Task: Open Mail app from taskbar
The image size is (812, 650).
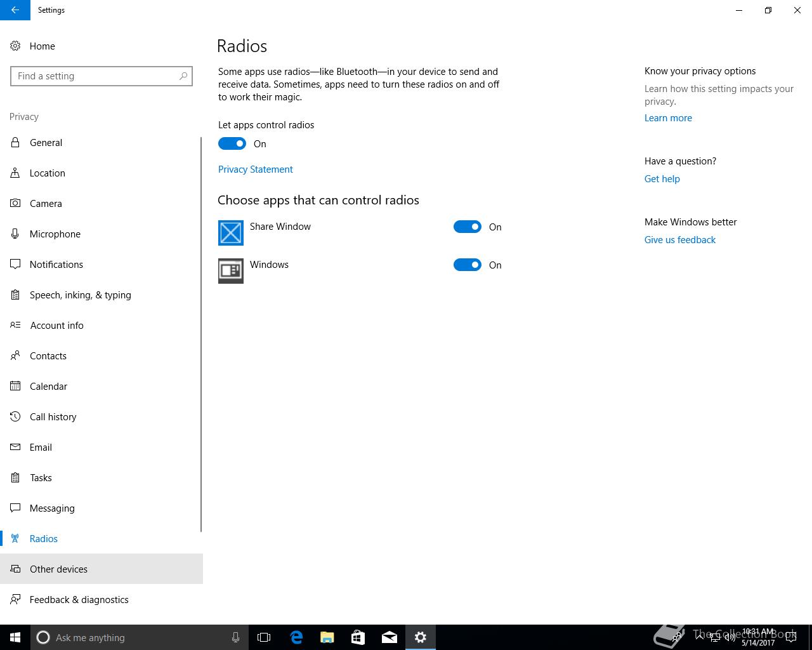Action: click(x=389, y=637)
